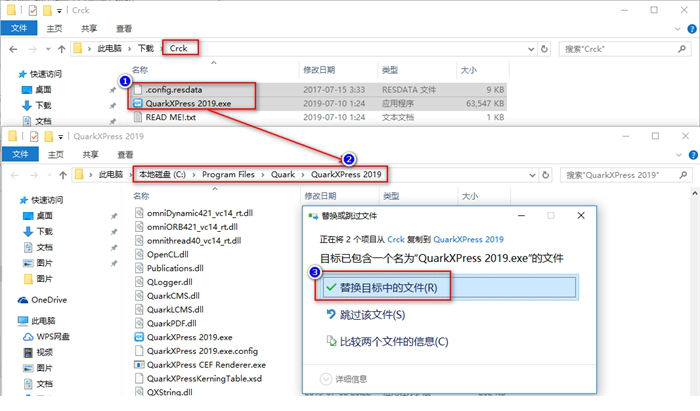700x411 pixels.
Task: Collapse the ribbon in the Crck window
Action: click(x=677, y=29)
